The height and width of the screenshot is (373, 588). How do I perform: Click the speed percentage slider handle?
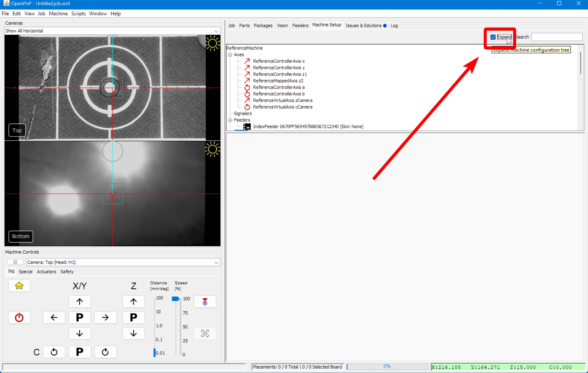click(176, 299)
